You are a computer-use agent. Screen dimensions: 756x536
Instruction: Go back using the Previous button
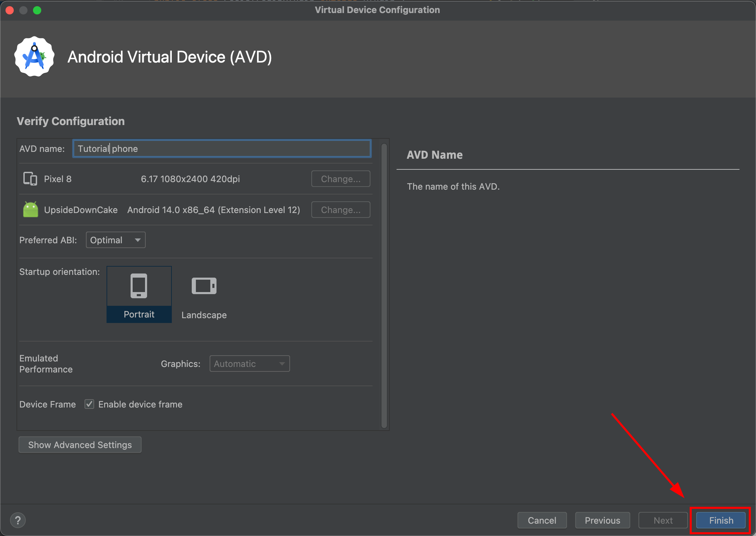coord(602,520)
